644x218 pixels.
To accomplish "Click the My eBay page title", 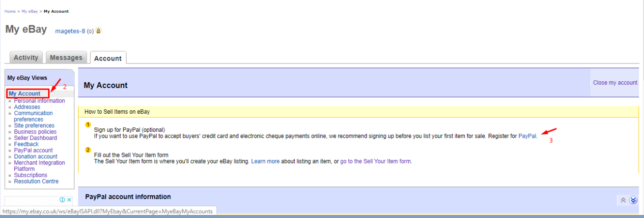I will pyautogui.click(x=26, y=29).
